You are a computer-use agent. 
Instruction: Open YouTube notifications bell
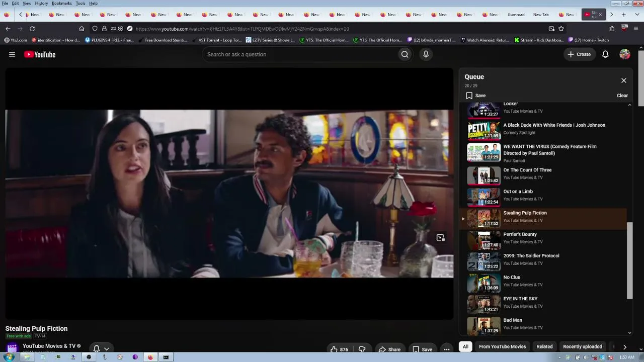coord(605,54)
